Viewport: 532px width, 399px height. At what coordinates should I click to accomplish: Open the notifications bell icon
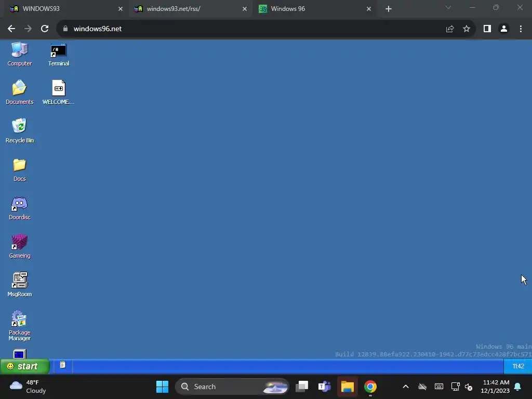(x=518, y=387)
